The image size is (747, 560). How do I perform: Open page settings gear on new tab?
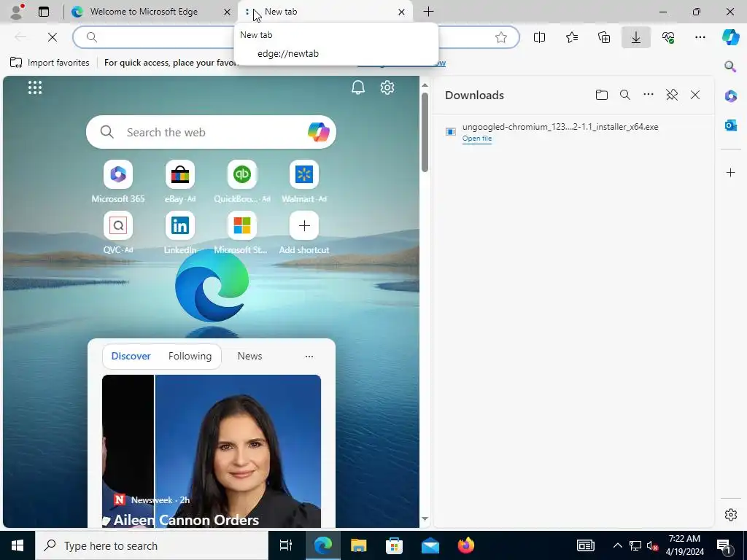pyautogui.click(x=387, y=87)
